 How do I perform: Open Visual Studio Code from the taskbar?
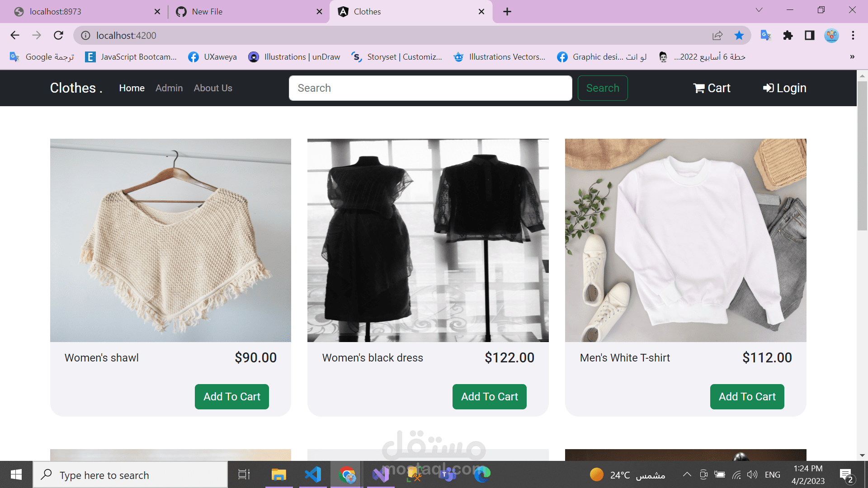click(313, 474)
